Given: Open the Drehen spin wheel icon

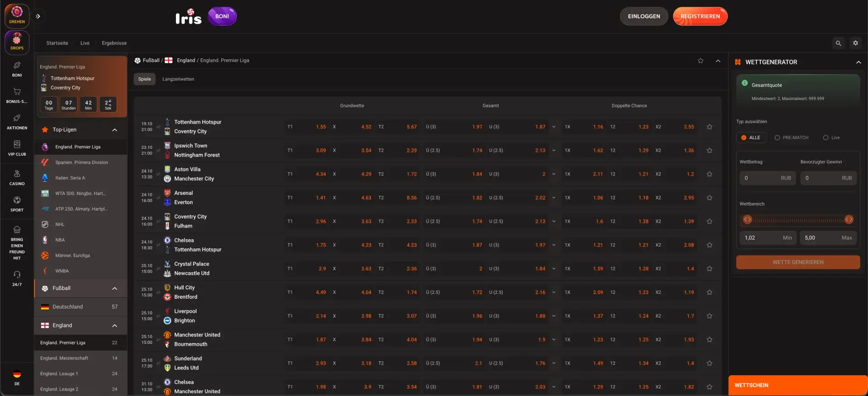Looking at the screenshot, I should pos(17,16).
